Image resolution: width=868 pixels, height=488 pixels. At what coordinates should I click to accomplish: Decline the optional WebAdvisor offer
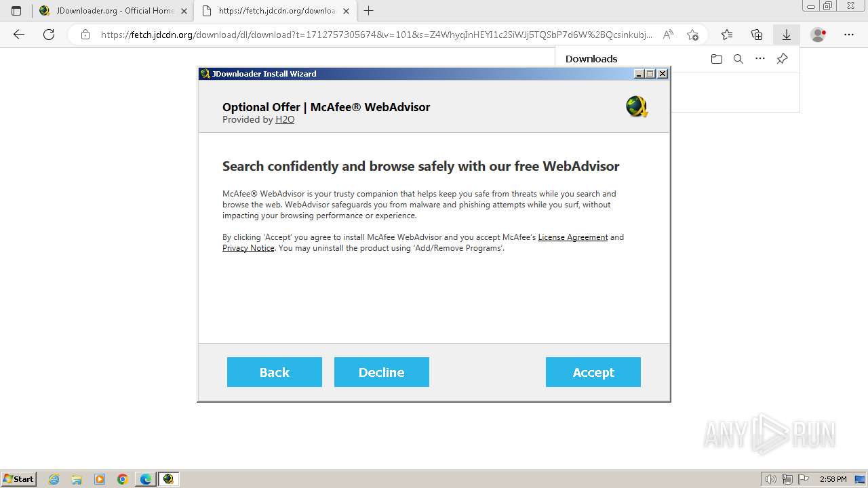click(x=382, y=372)
